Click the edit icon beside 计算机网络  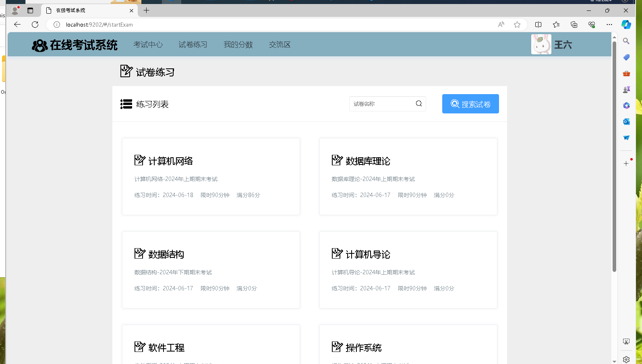(x=140, y=160)
